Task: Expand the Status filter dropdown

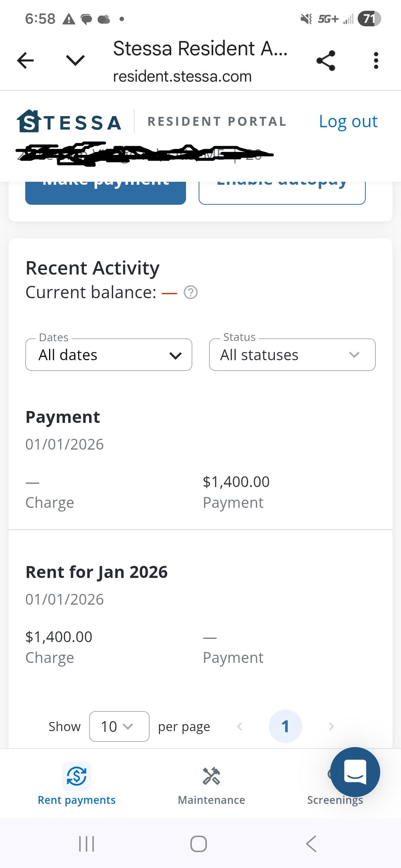Action: click(x=292, y=355)
